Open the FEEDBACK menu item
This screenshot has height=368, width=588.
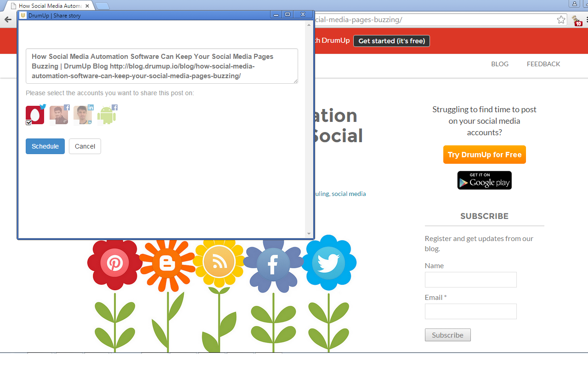[543, 64]
